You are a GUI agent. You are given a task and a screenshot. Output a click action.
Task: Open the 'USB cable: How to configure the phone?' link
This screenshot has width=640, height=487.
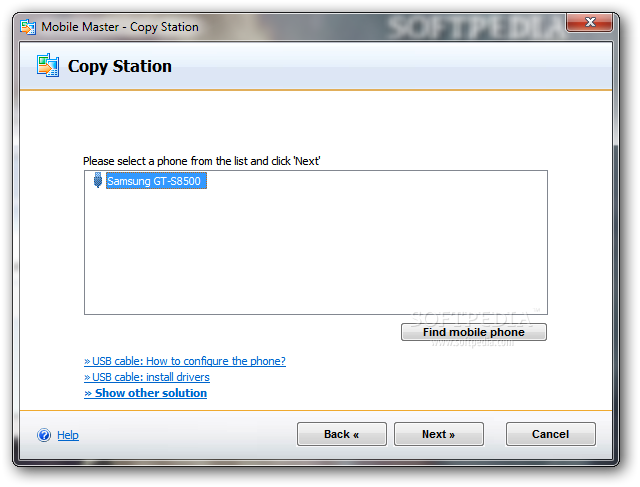(185, 361)
